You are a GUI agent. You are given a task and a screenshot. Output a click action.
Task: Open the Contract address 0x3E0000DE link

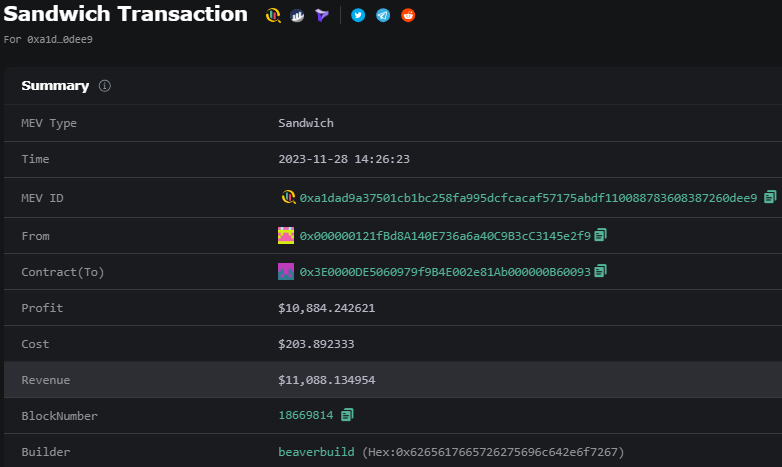pyautogui.click(x=445, y=272)
